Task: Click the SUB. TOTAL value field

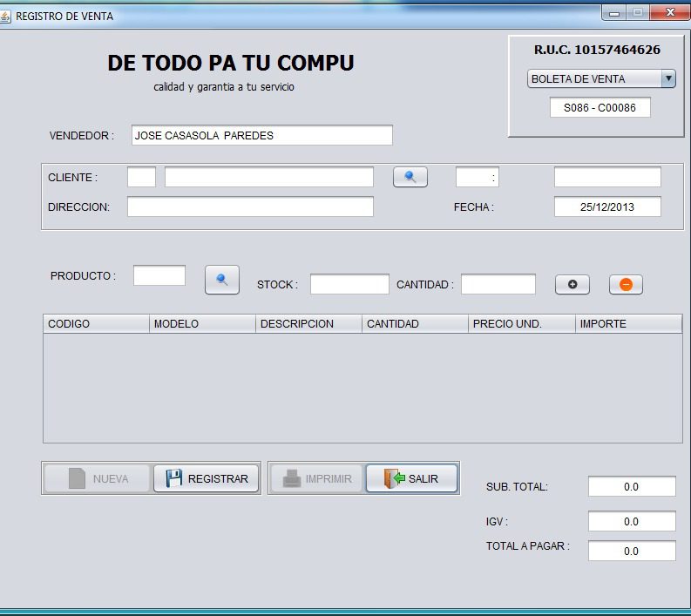Action: 632,486
